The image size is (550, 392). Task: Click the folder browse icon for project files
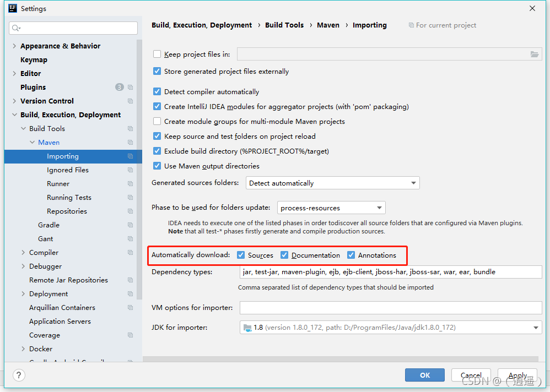point(534,55)
